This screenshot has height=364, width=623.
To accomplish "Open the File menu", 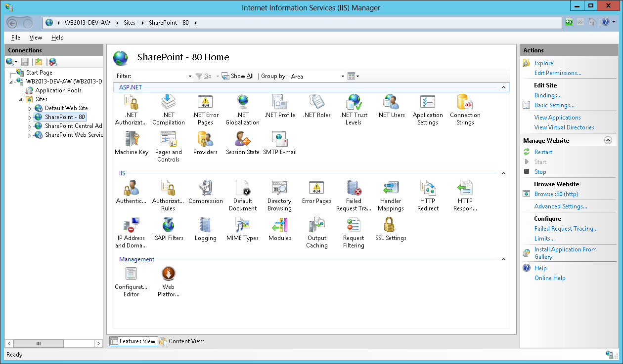I will click(x=16, y=38).
